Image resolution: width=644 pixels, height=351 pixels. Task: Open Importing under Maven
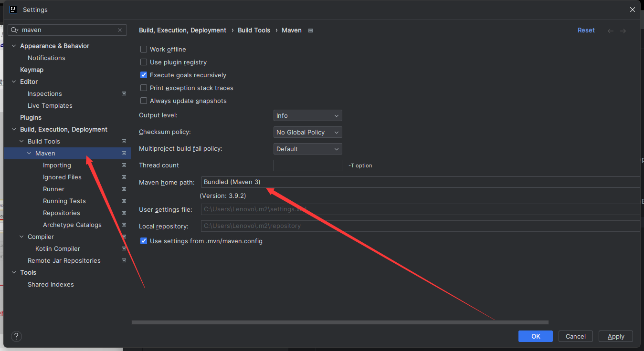tap(57, 165)
